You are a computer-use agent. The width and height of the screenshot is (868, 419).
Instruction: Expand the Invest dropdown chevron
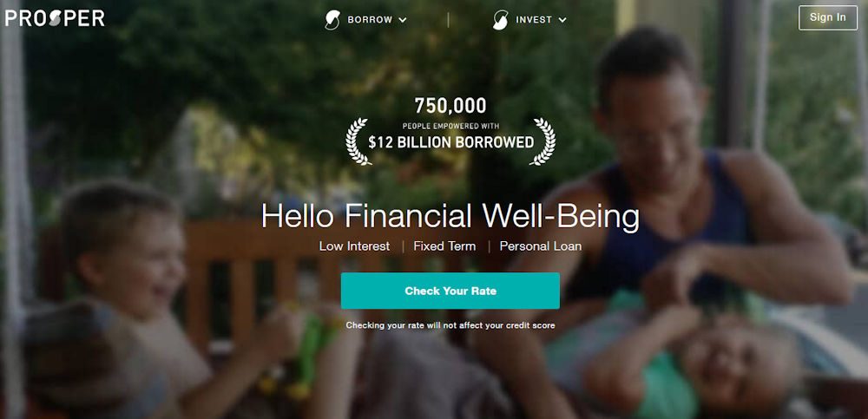[562, 20]
